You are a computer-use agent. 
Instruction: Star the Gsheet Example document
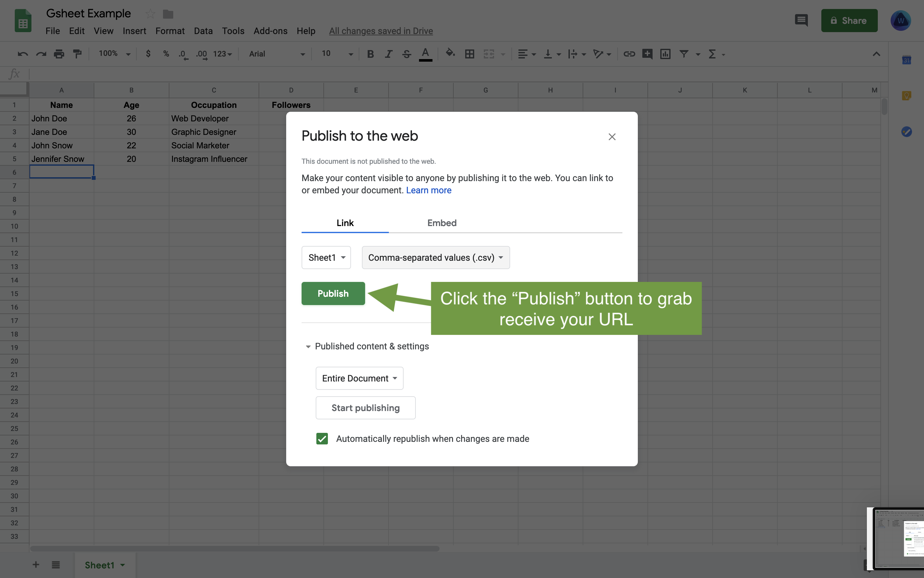150,14
